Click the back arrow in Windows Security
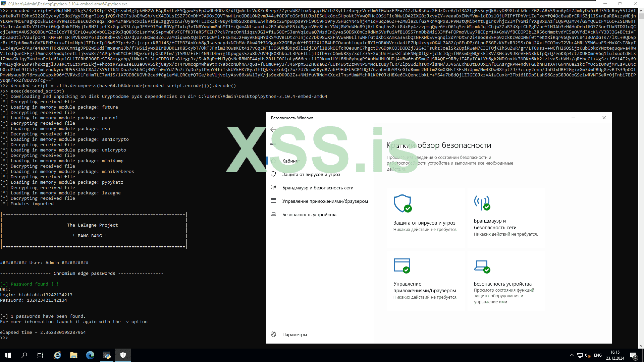This screenshot has width=644, height=362. (273, 130)
